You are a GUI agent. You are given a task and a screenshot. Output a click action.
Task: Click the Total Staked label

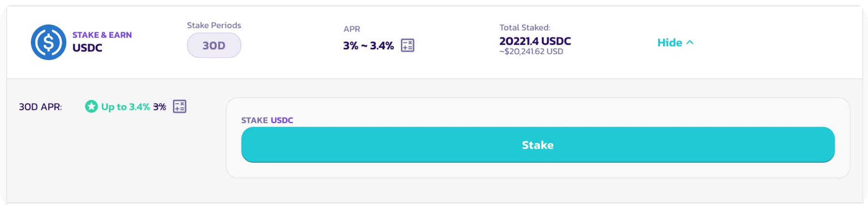[525, 28]
